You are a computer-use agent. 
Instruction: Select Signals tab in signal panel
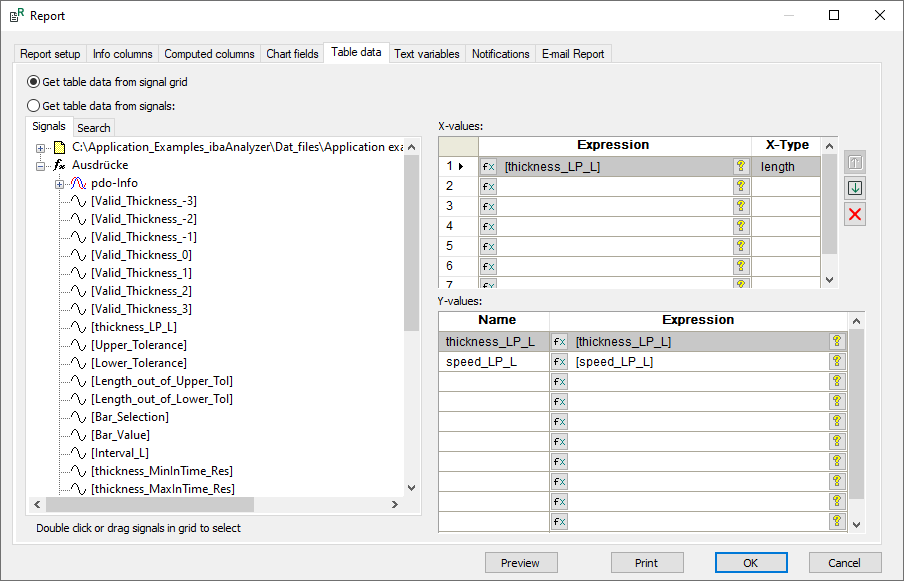[49, 126]
